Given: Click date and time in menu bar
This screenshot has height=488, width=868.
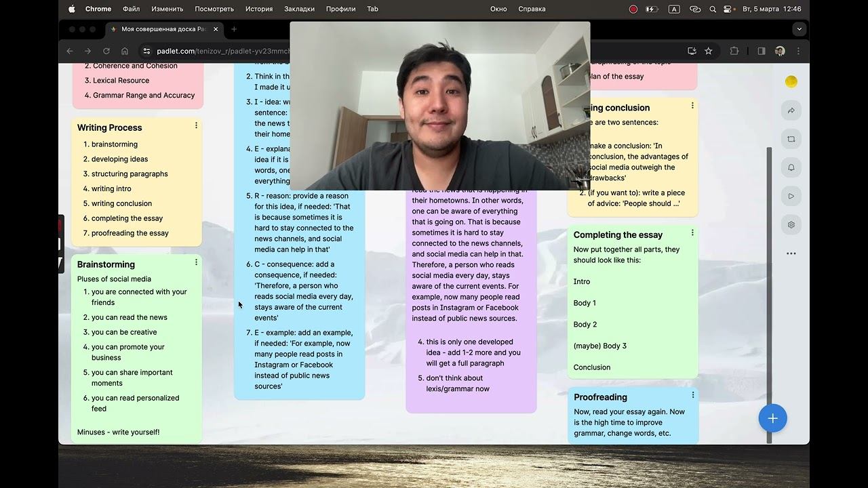Looking at the screenshot, I should (x=772, y=9).
